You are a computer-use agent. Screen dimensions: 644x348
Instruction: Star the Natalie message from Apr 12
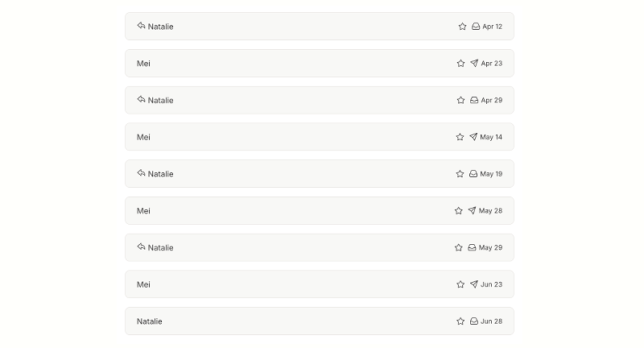pyautogui.click(x=462, y=27)
